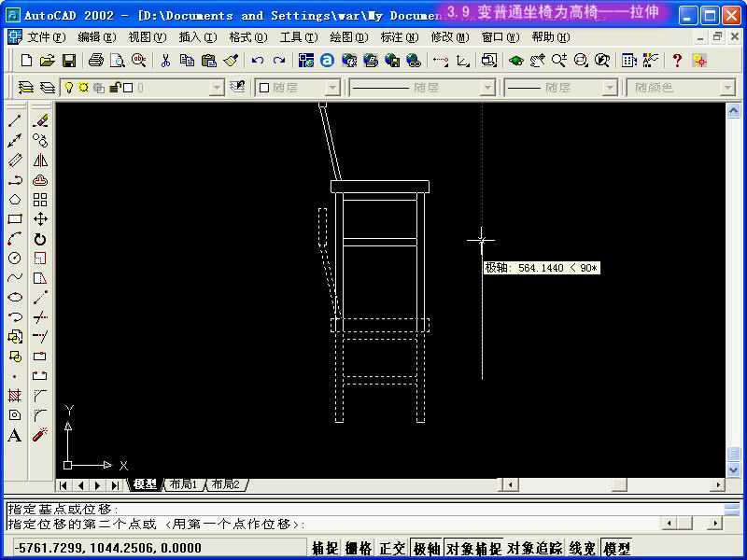747x560 pixels.
Task: Open the Hatch tool
Action: pos(15,395)
